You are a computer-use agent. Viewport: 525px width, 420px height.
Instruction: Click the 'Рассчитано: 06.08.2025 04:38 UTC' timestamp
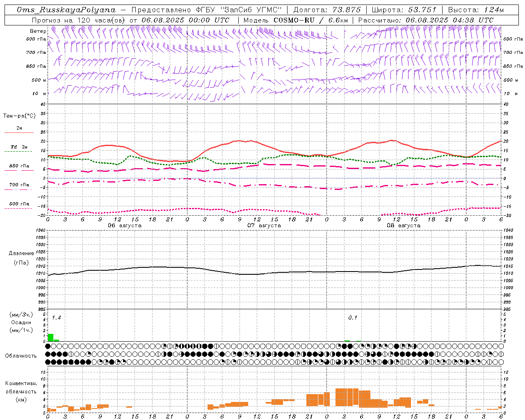pyautogui.click(x=426, y=20)
